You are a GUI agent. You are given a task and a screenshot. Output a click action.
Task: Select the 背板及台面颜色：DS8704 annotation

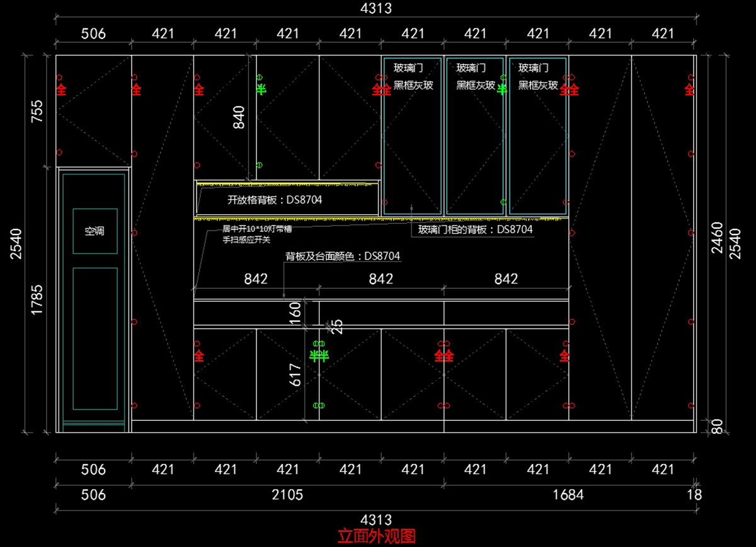point(343,256)
